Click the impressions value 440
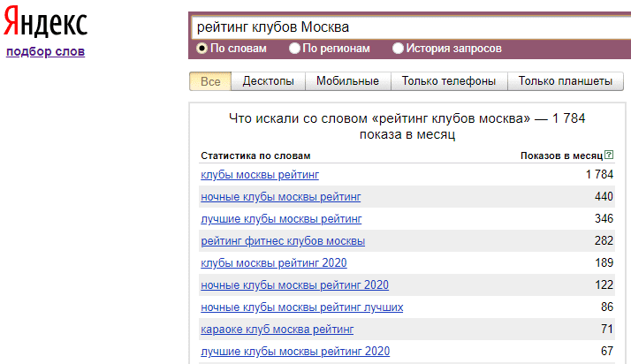This screenshot has height=364, width=631. (x=604, y=197)
